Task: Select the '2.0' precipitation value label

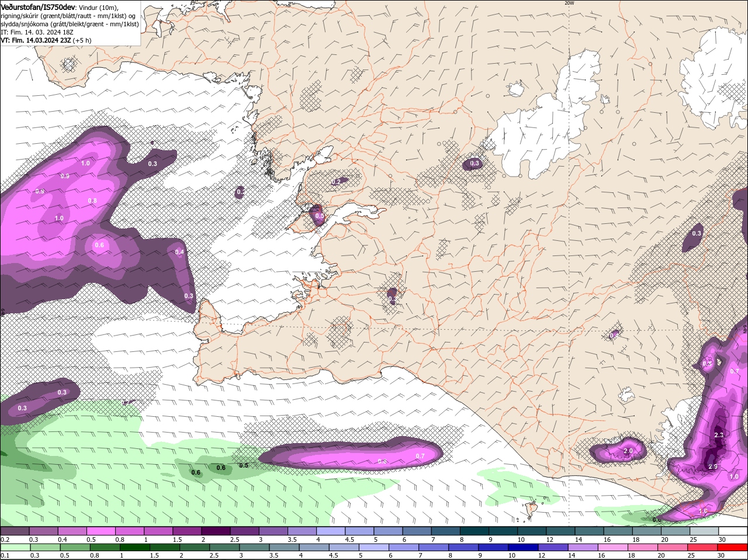Action: [x=628, y=451]
